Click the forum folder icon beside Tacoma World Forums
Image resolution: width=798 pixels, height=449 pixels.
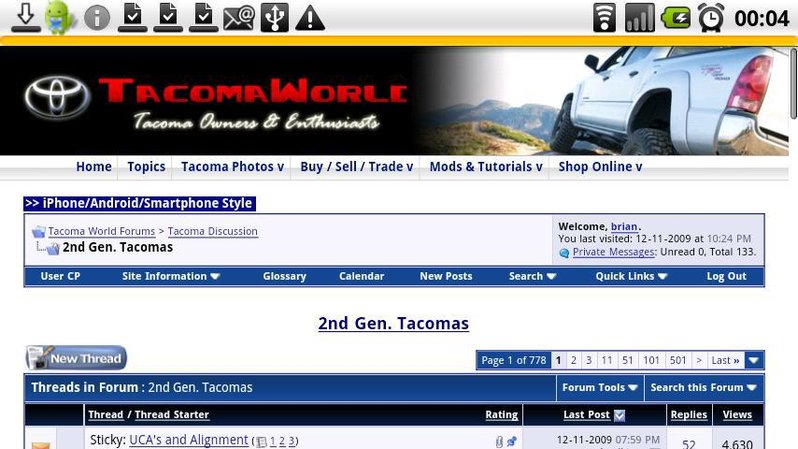point(39,232)
